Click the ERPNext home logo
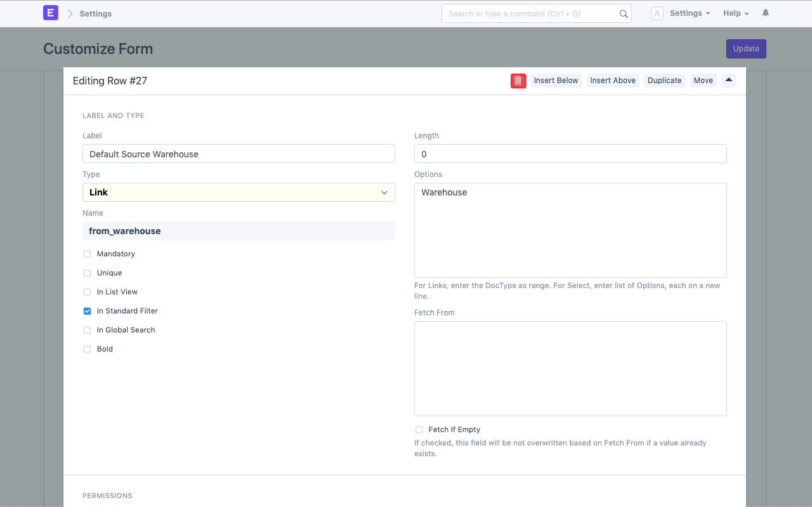Screen dimensions: 812x507 click(x=50, y=13)
